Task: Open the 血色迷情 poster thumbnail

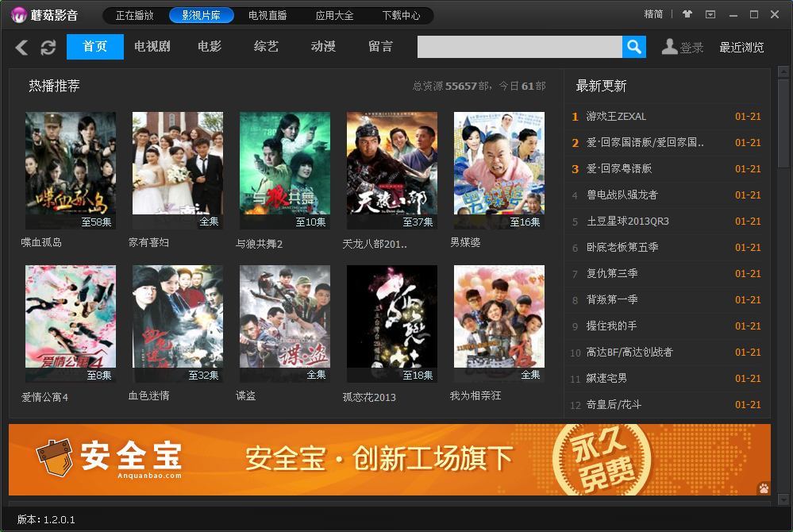Action: pyautogui.click(x=178, y=324)
